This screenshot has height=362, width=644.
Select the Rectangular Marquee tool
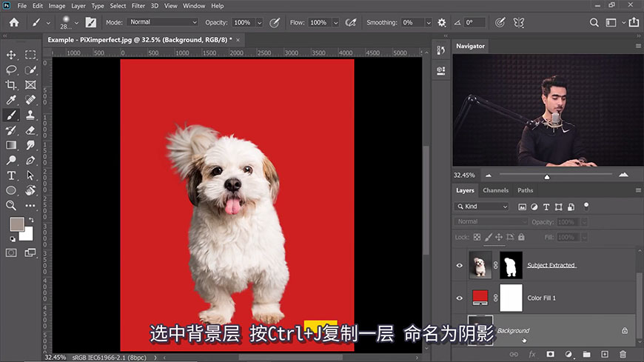pos(30,55)
